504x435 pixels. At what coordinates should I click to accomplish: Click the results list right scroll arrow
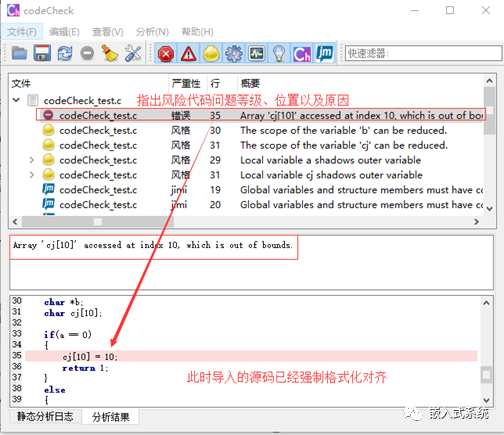(476, 222)
